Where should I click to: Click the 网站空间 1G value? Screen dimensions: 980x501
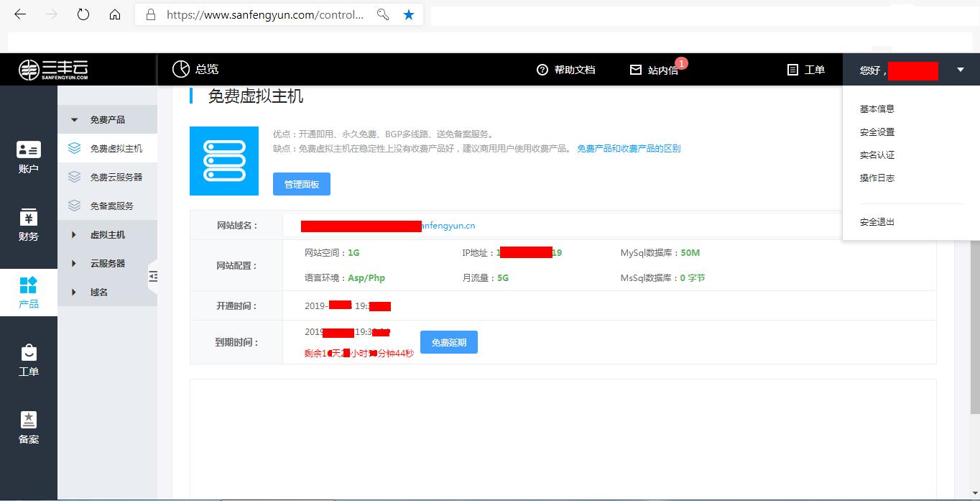(x=353, y=253)
